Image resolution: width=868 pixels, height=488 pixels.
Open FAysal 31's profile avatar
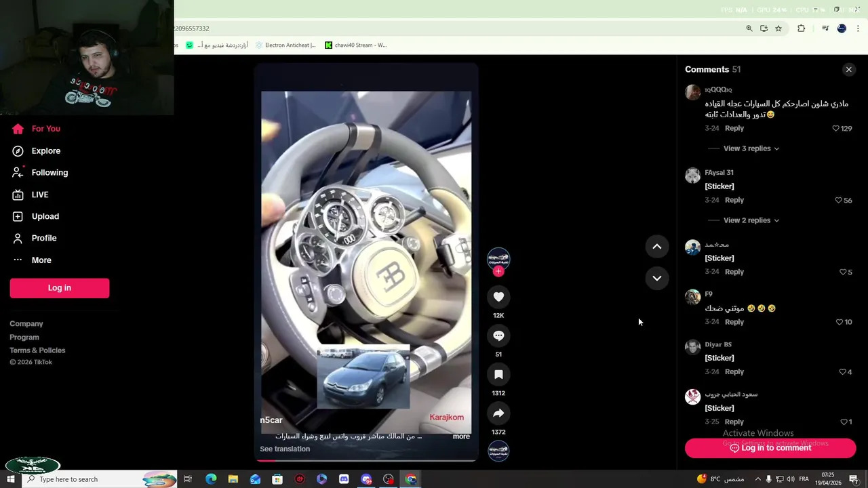click(x=692, y=176)
